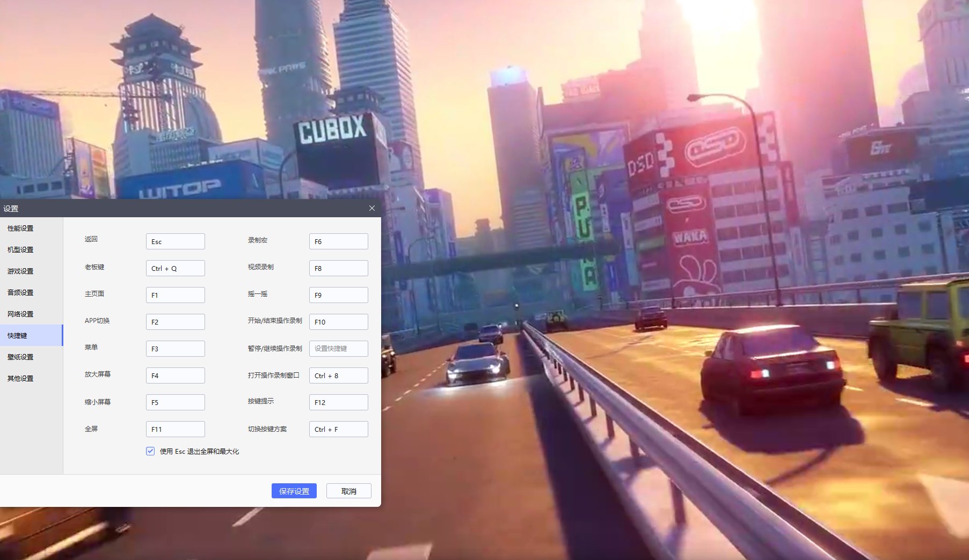Click the 切换按键方案 field Ctrl + F
This screenshot has height=560, width=969.
339,429
